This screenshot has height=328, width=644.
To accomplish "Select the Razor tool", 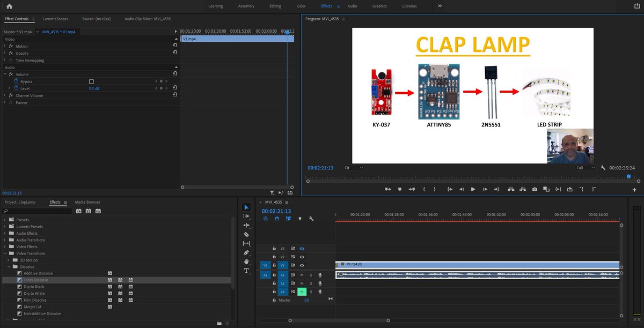I will [246, 234].
